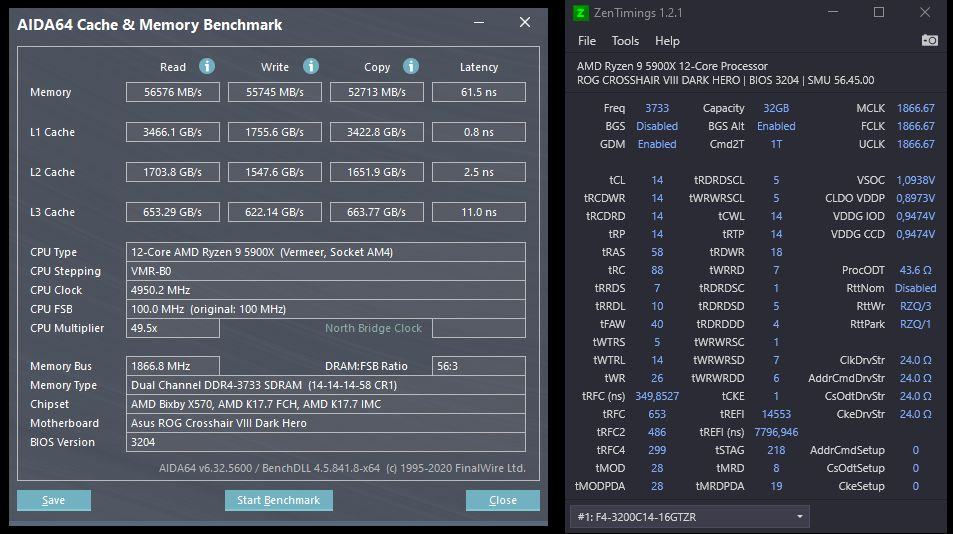Click the L2 Cache Write value 1547.6 GB/s
The image size is (953, 534).
click(x=275, y=172)
